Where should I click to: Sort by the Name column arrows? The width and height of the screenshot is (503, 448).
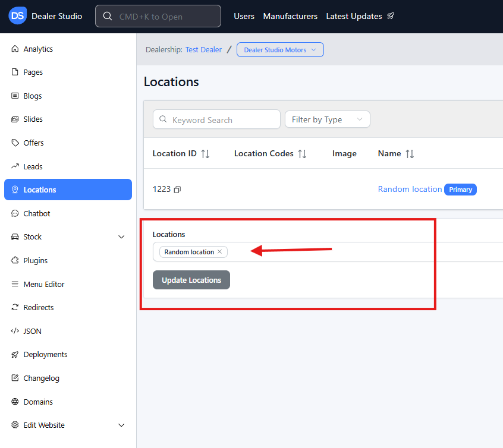[x=410, y=154]
